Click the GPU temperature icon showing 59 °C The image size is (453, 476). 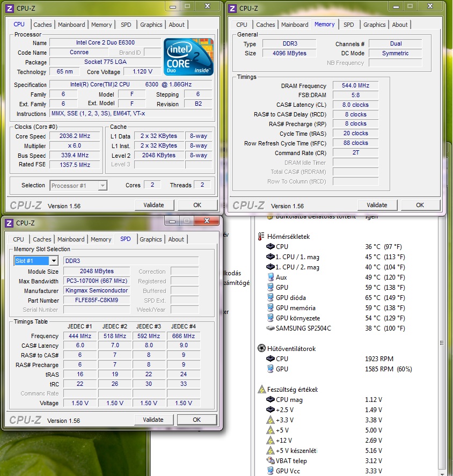271,287
